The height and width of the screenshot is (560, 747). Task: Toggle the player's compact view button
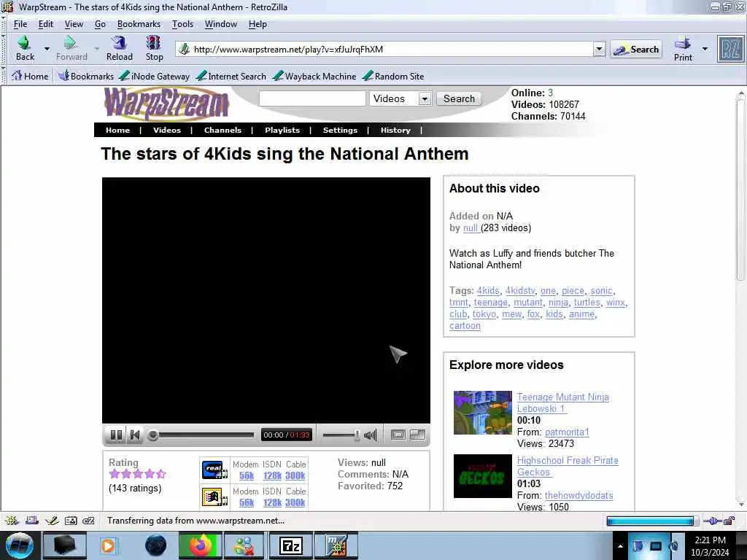coord(418,435)
